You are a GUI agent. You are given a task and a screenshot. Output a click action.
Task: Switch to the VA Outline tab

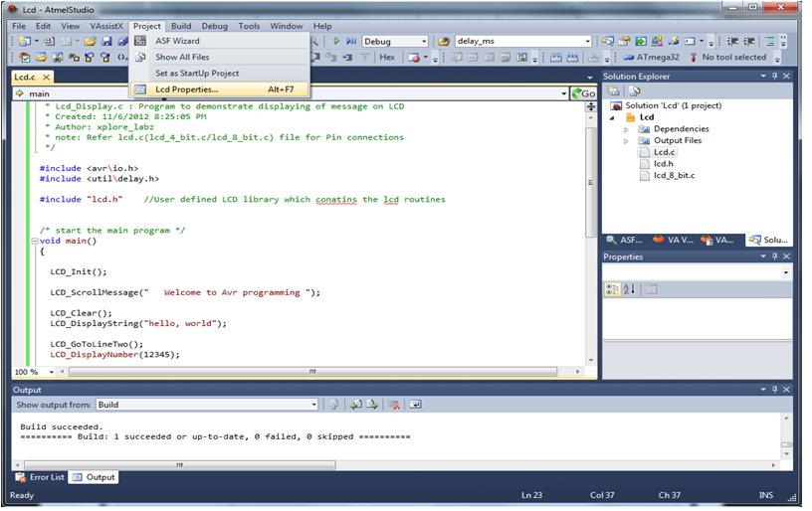click(x=717, y=240)
